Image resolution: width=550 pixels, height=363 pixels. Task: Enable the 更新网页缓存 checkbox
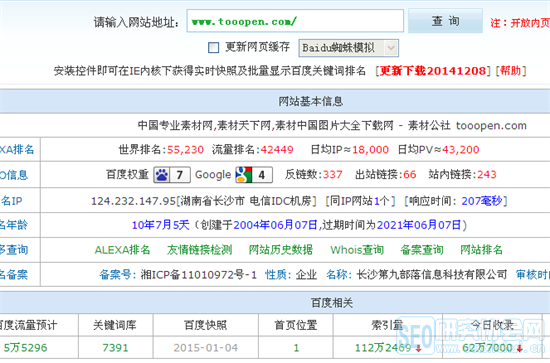[x=213, y=47]
